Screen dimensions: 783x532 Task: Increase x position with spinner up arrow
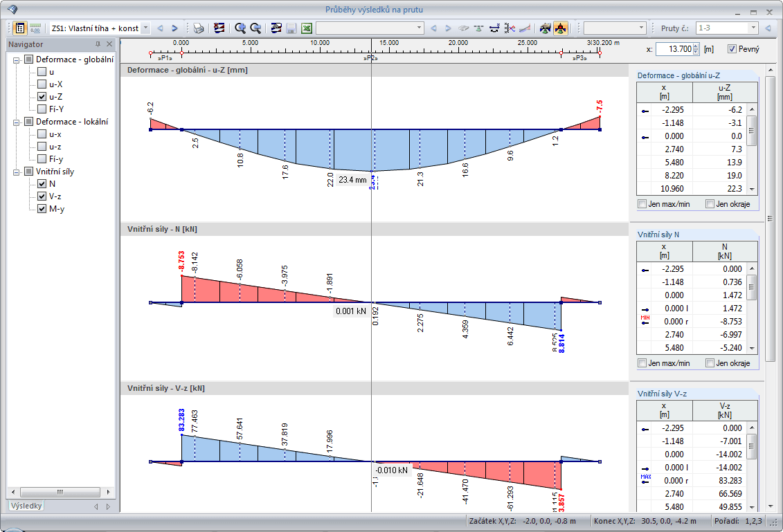696,46
